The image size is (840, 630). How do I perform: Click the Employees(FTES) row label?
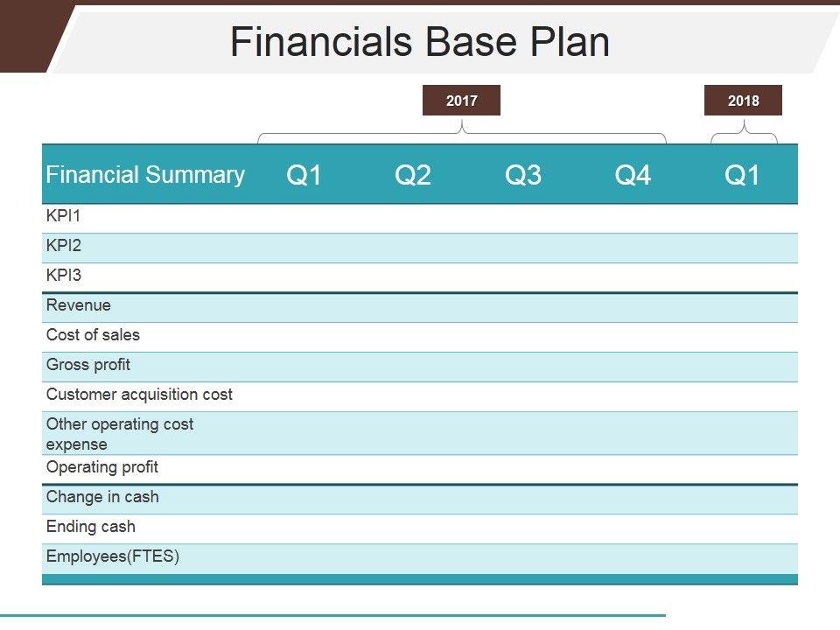click(113, 556)
